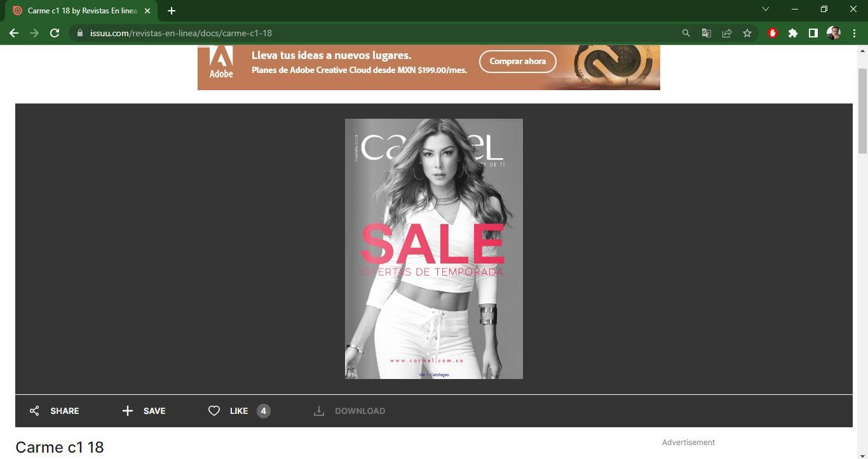Viewport: 868px width, 459px height.
Task: Close the Carme c1 18 tab
Action: coord(147,11)
